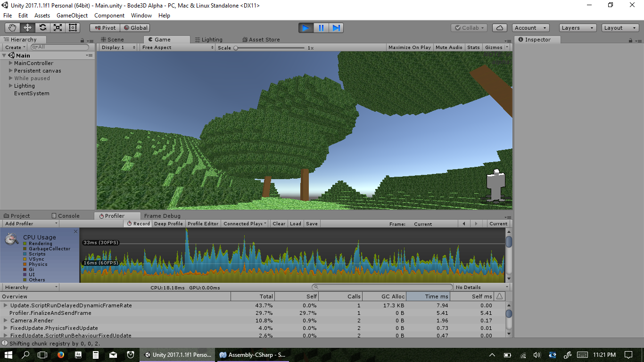This screenshot has height=362, width=644.
Task: Click the Step frame button
Action: point(336,28)
